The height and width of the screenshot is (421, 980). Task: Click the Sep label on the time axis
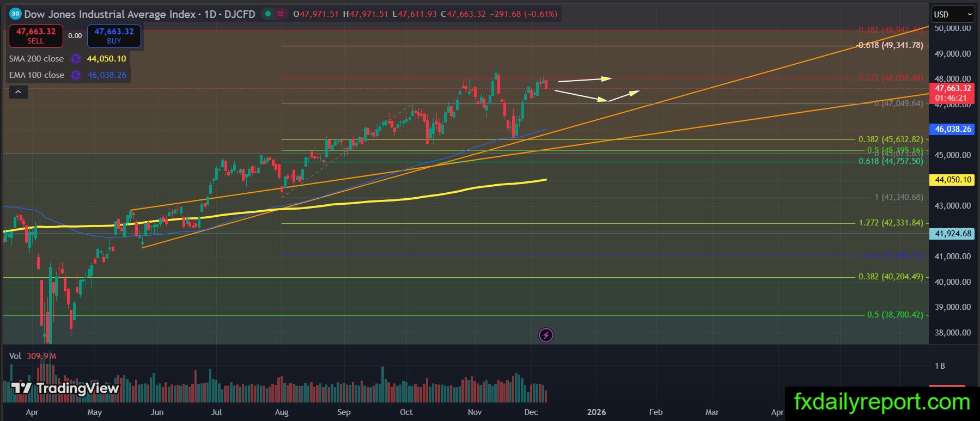pyautogui.click(x=344, y=412)
